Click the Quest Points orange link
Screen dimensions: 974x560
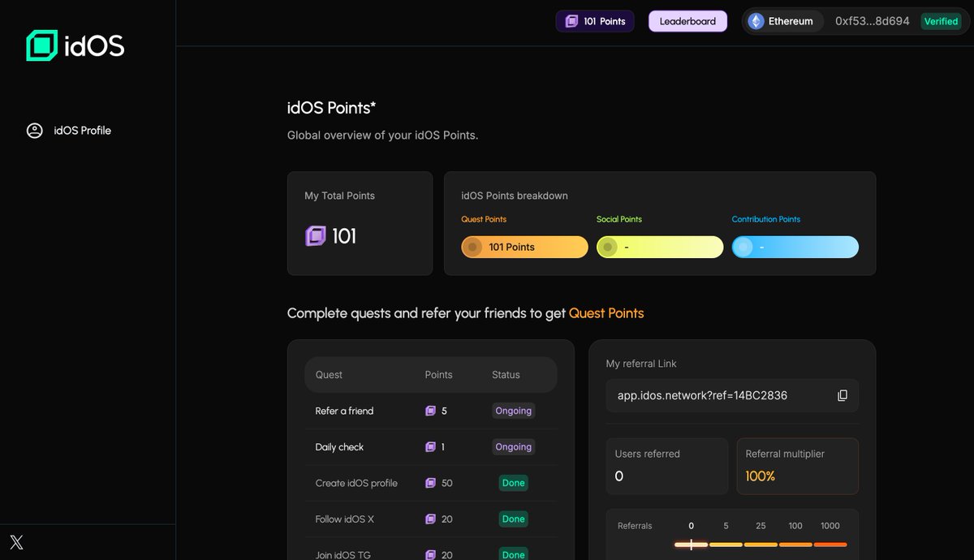click(606, 313)
